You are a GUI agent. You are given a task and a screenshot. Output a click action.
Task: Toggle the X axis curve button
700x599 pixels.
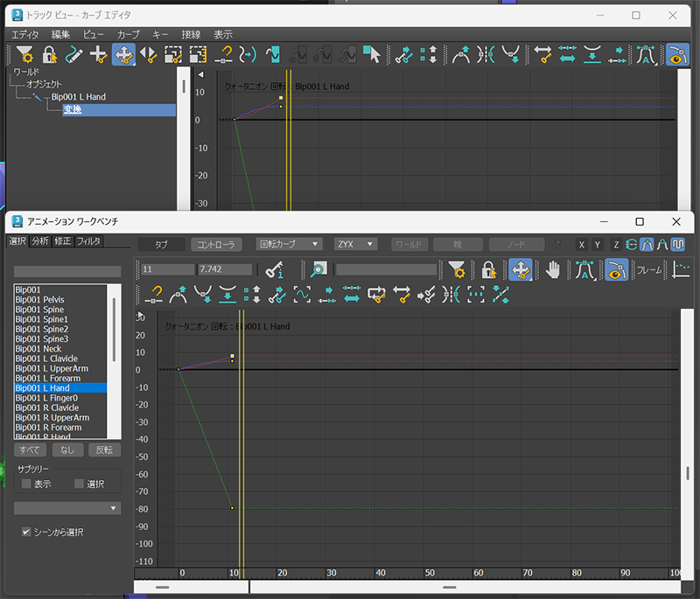(x=581, y=245)
